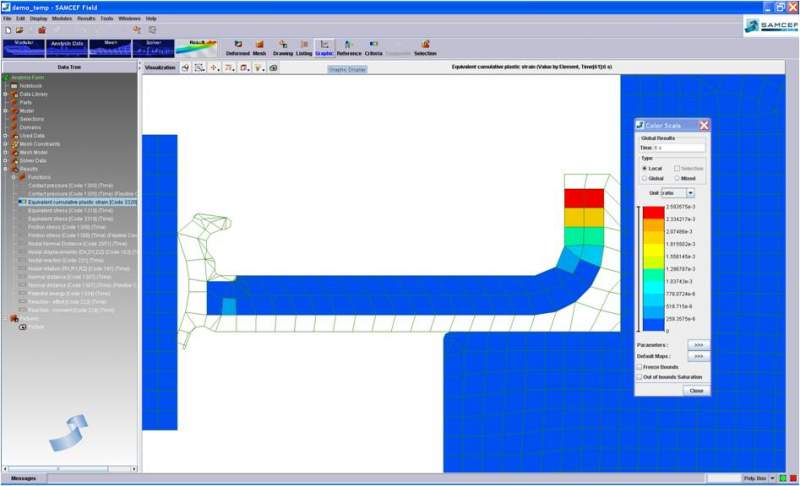Click the pan/move Visualization icon
Screen dimensions: 800x486
pyautogui.click(x=215, y=67)
